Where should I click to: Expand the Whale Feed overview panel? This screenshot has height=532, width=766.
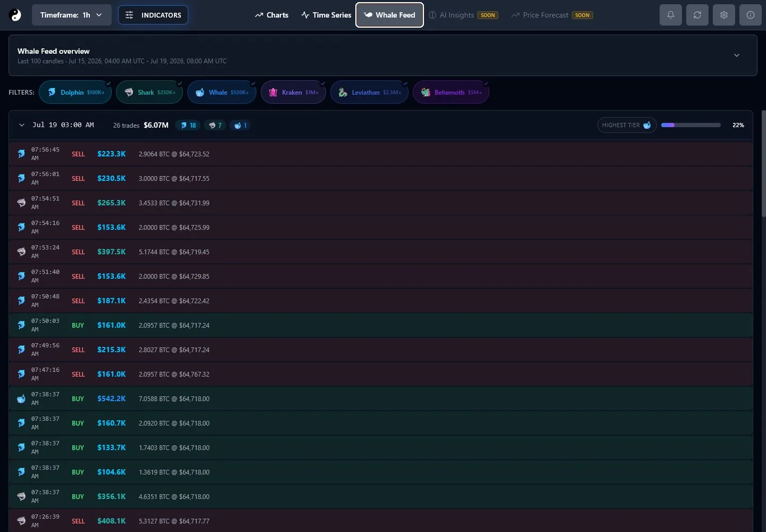point(737,55)
